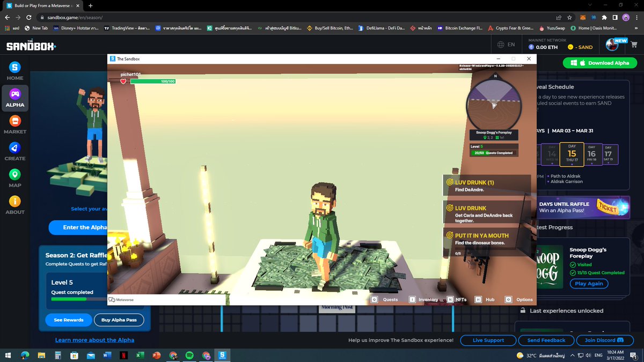Click the Join Discord button

(x=604, y=340)
